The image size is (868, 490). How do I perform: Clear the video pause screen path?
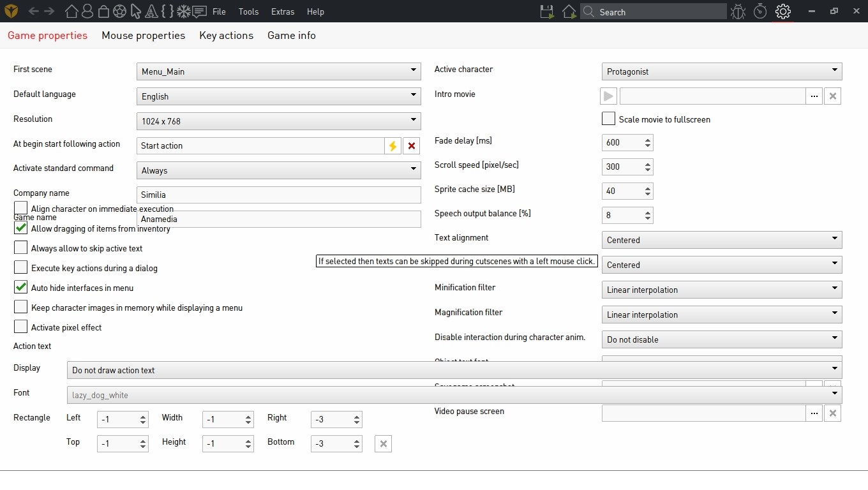pos(832,413)
